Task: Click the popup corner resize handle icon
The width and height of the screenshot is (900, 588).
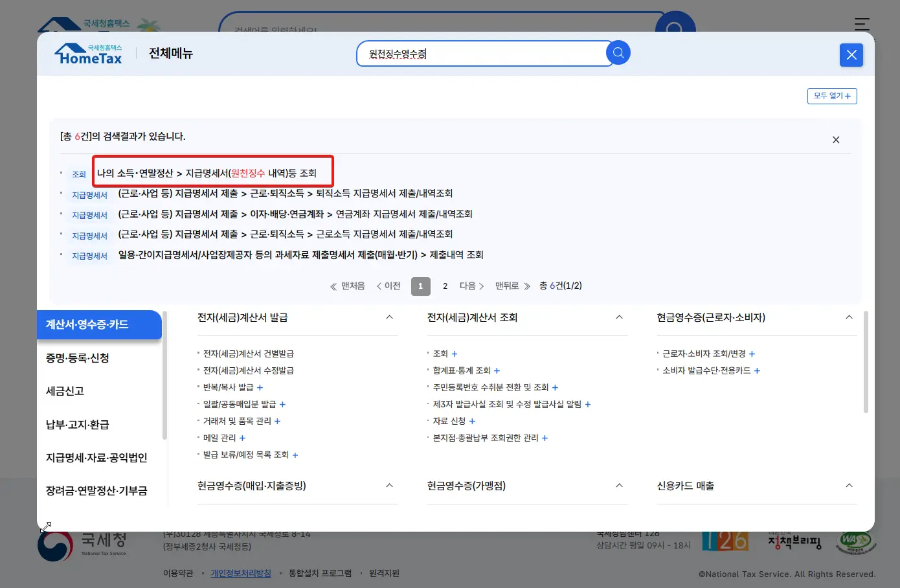Action: click(45, 528)
